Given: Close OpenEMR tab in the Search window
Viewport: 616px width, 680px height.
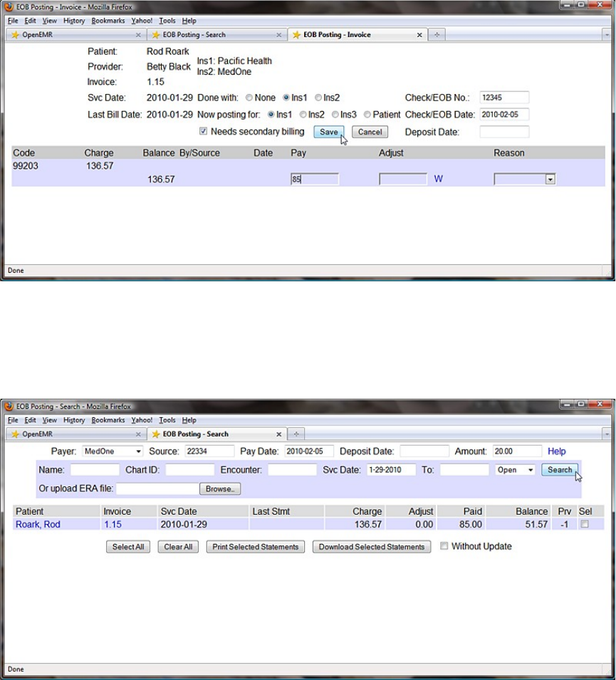Looking at the screenshot, I should [138, 434].
